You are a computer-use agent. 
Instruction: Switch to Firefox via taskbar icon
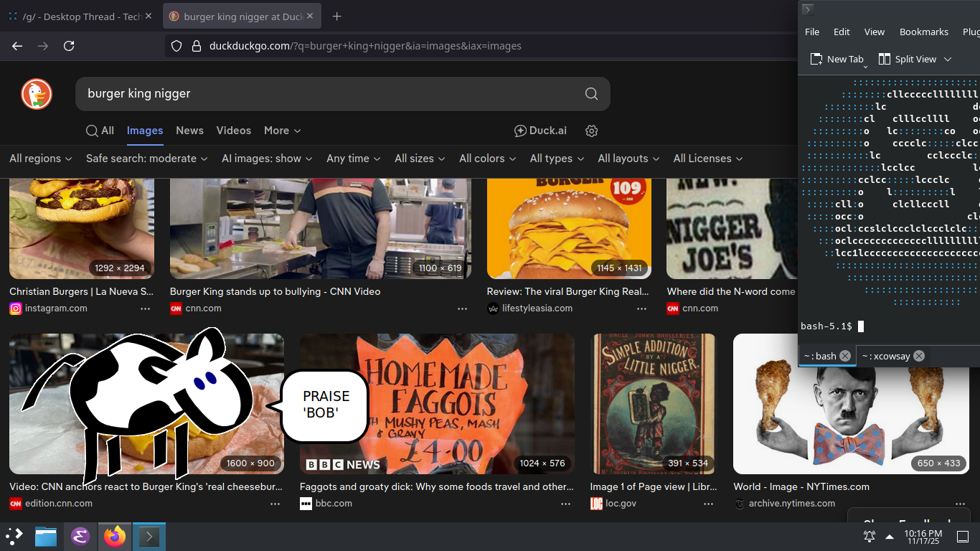[115, 537]
